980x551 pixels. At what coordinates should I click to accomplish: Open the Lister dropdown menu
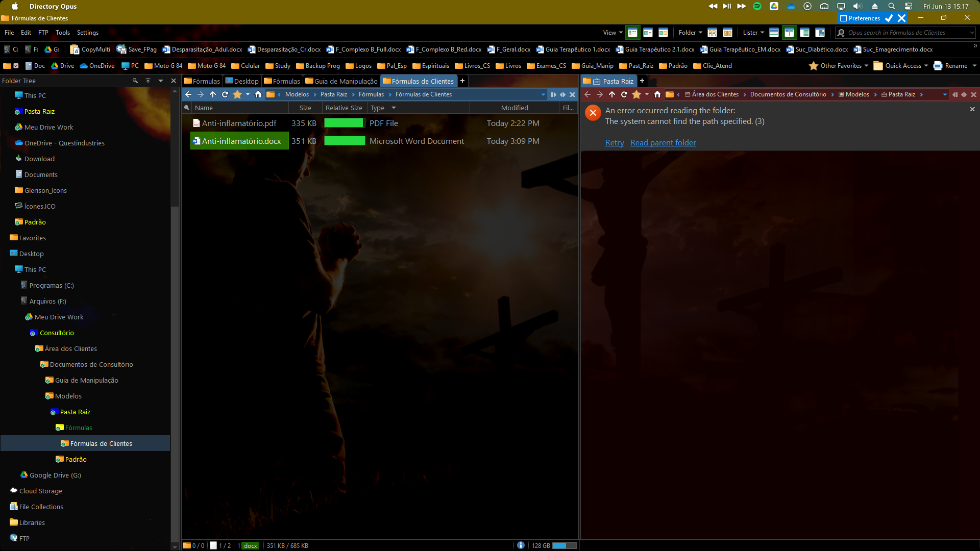(x=753, y=33)
